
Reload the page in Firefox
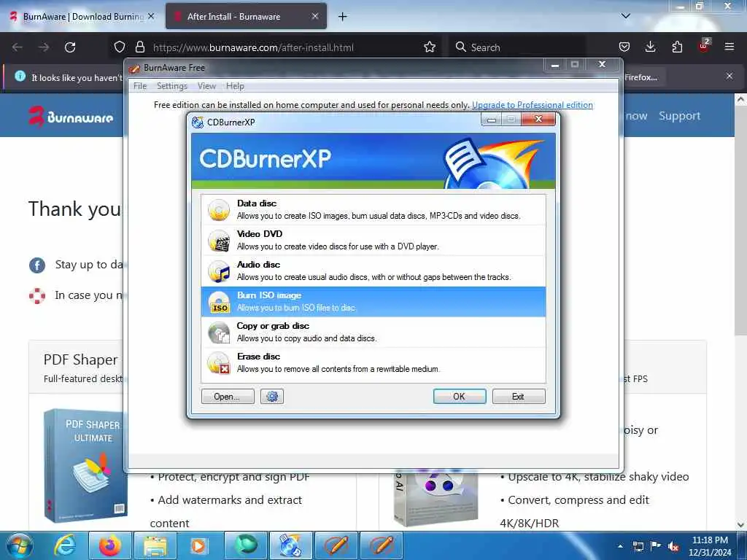click(70, 47)
